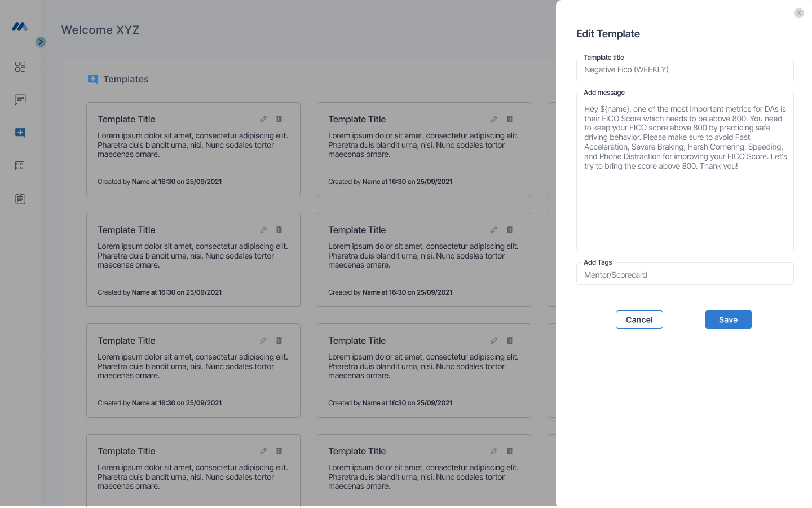Click pencil icon on top-row second template card
The width and height of the screenshot is (812, 508).
pyautogui.click(x=494, y=119)
